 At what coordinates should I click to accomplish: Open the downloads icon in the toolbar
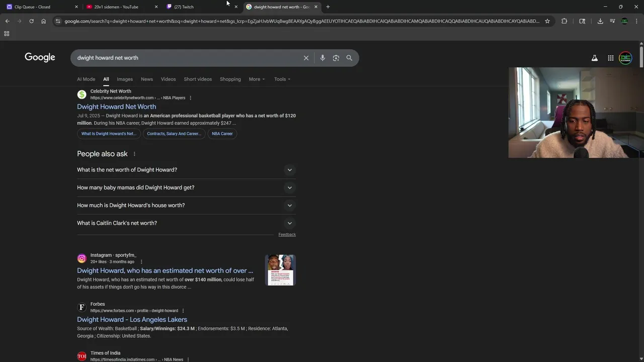coord(600,21)
